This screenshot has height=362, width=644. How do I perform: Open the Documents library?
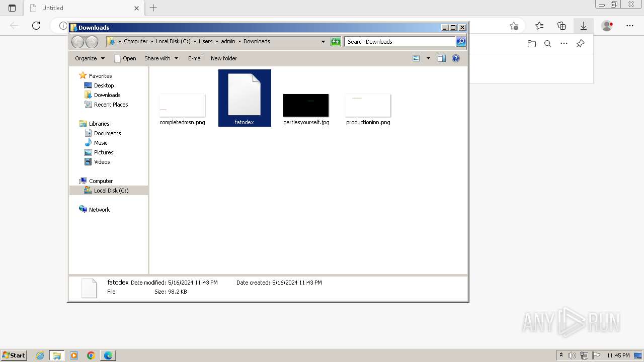tap(107, 133)
